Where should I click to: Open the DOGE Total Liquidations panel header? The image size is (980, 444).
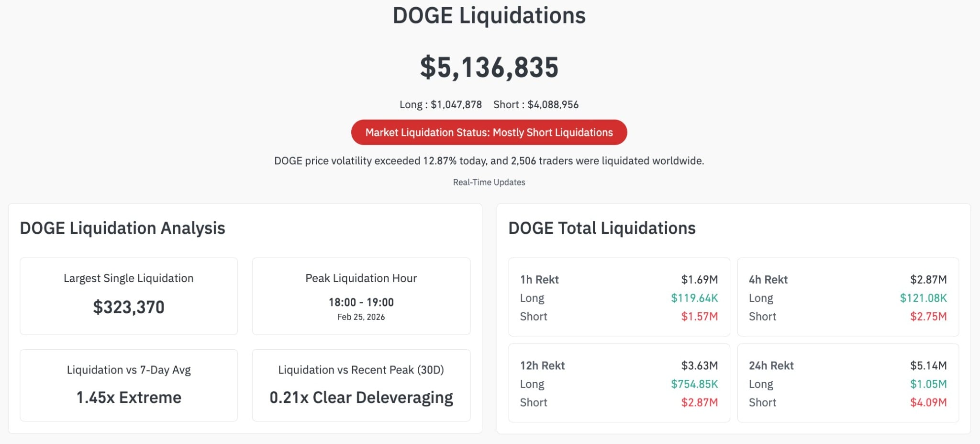tap(602, 228)
